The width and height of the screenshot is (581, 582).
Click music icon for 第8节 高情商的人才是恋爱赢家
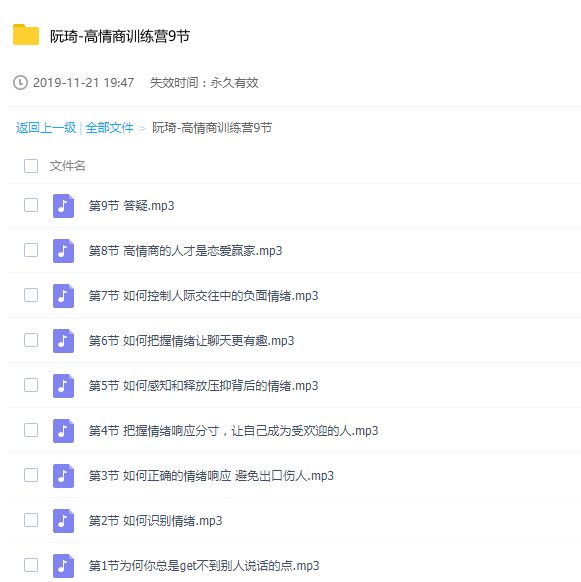pos(63,251)
